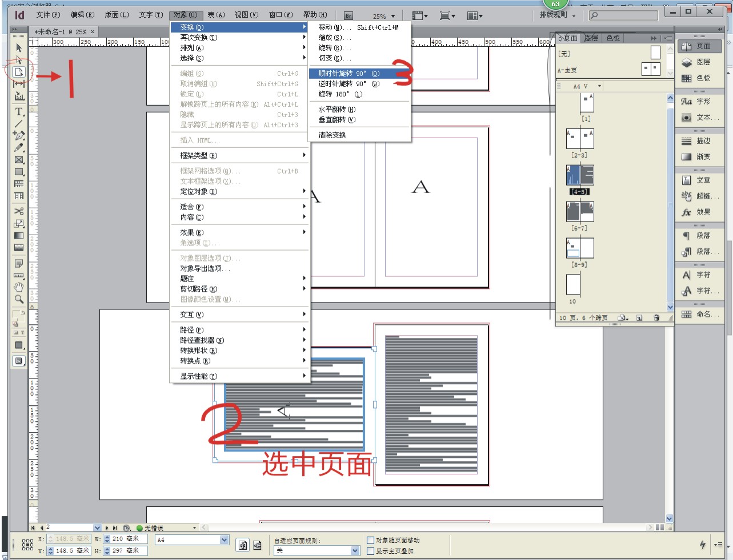The image size is (733, 560).
Task: Open the 超链 hyperlinks panel
Action: coord(699,196)
